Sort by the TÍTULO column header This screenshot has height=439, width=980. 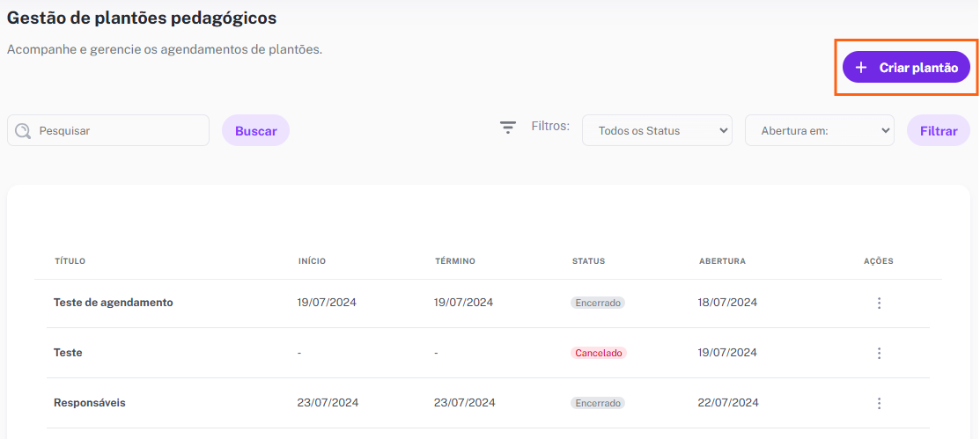pos(70,261)
